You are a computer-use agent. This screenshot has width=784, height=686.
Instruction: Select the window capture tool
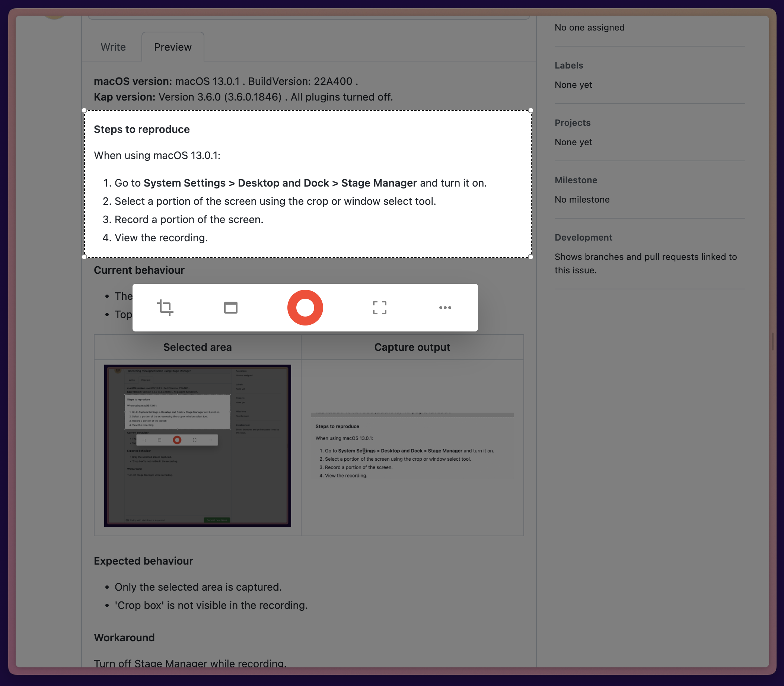[x=230, y=307]
